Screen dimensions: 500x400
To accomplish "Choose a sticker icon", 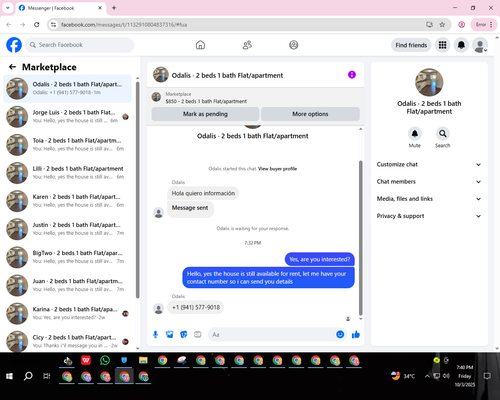I will pos(184,334).
